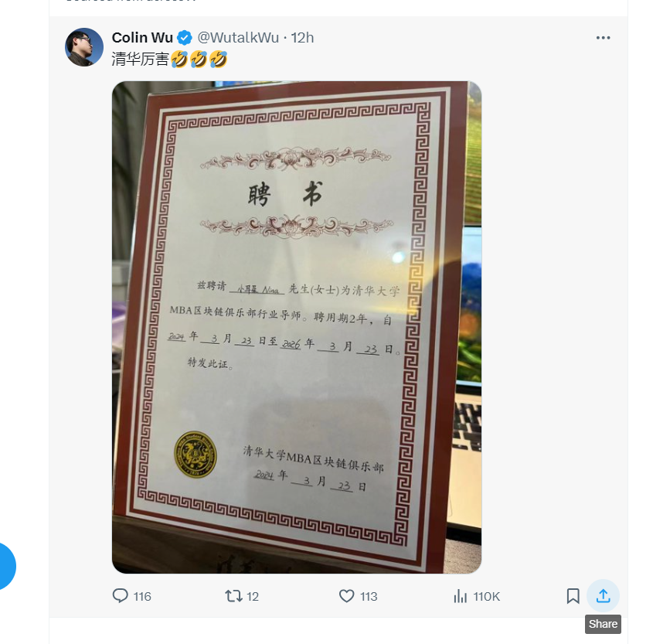Repost the tweet using retweet arrows icon

(x=233, y=596)
